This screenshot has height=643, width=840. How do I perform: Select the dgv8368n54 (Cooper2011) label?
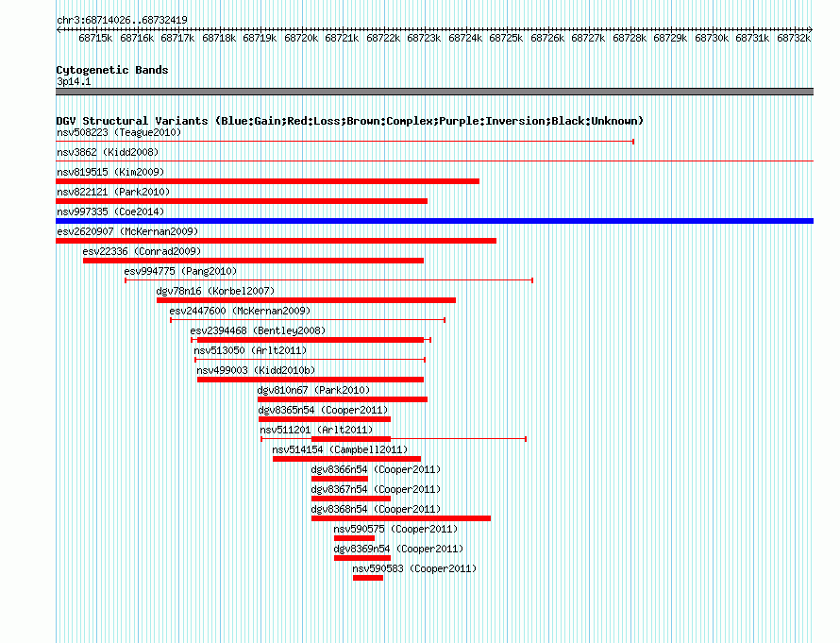pyautogui.click(x=376, y=509)
